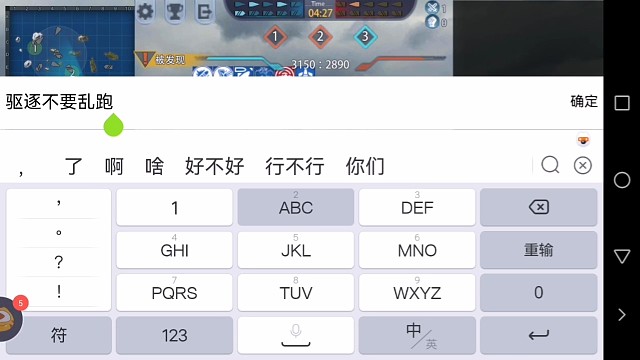Tap the GHI key
This screenshot has width=640, height=360.
pos(174,250)
